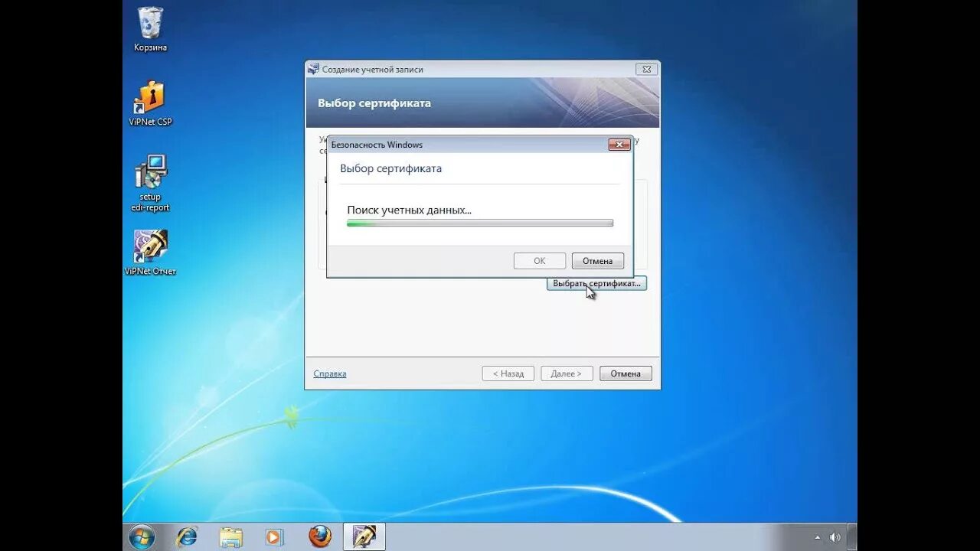Launch Firefox from the taskbar
This screenshot has width=980, height=551.
(320, 536)
